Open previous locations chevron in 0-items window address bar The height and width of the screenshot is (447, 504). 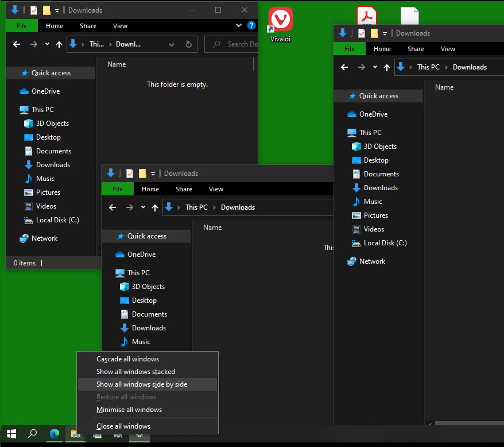click(172, 45)
